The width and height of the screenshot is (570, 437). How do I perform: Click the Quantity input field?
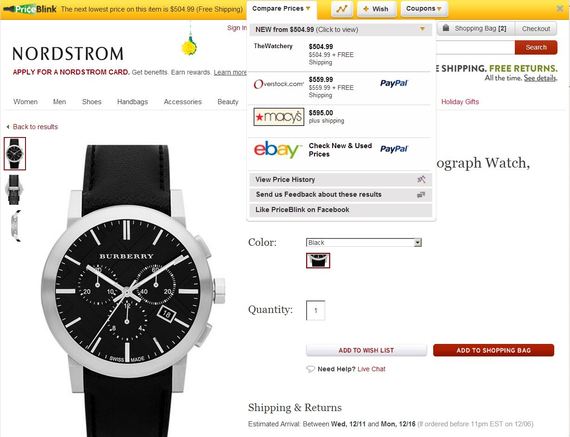(x=316, y=310)
